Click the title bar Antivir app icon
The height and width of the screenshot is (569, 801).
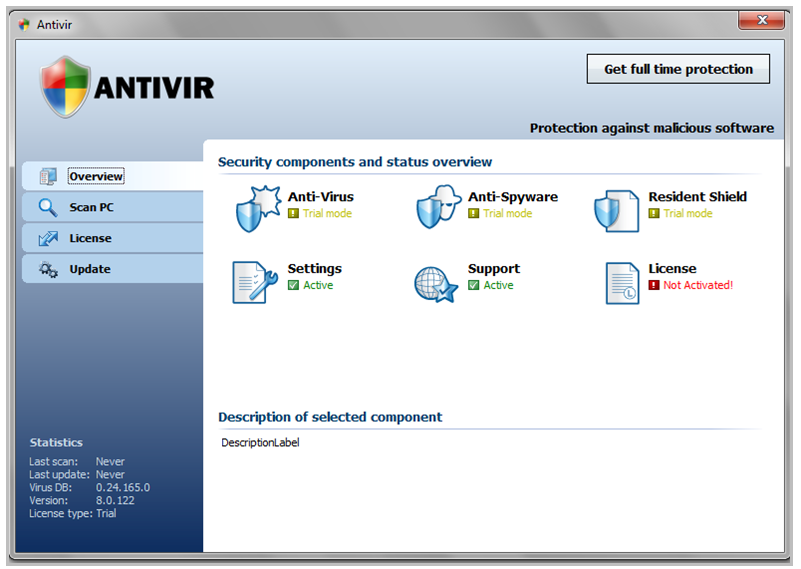[24, 25]
